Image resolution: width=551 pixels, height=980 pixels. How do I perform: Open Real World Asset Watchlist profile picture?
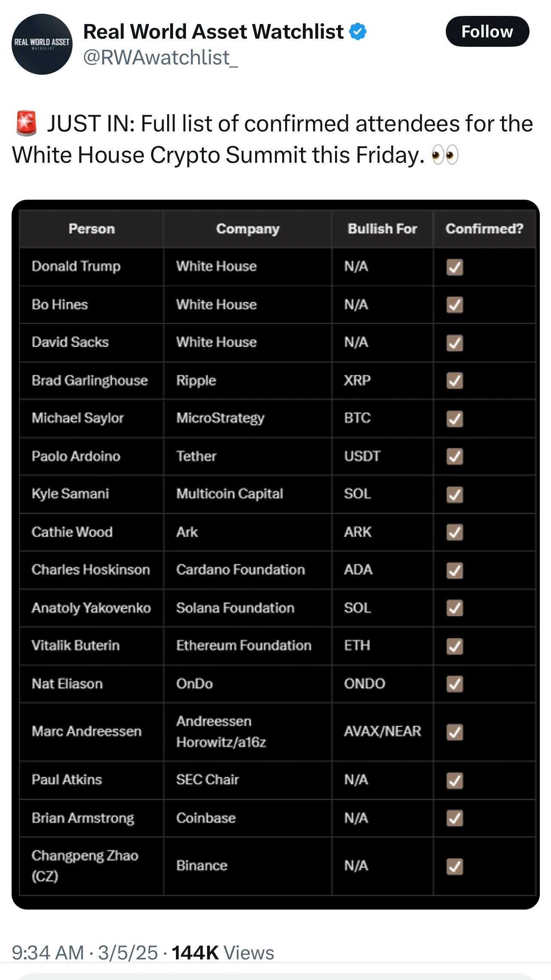click(42, 44)
